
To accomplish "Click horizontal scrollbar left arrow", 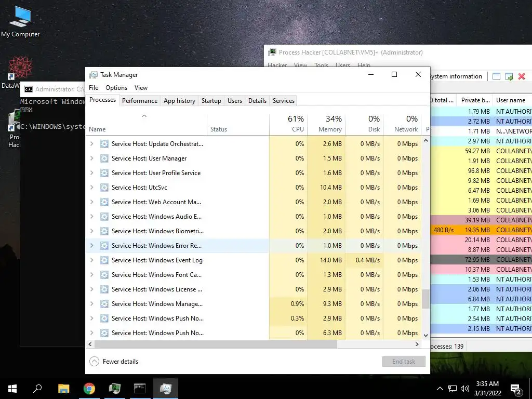I will click(x=90, y=344).
